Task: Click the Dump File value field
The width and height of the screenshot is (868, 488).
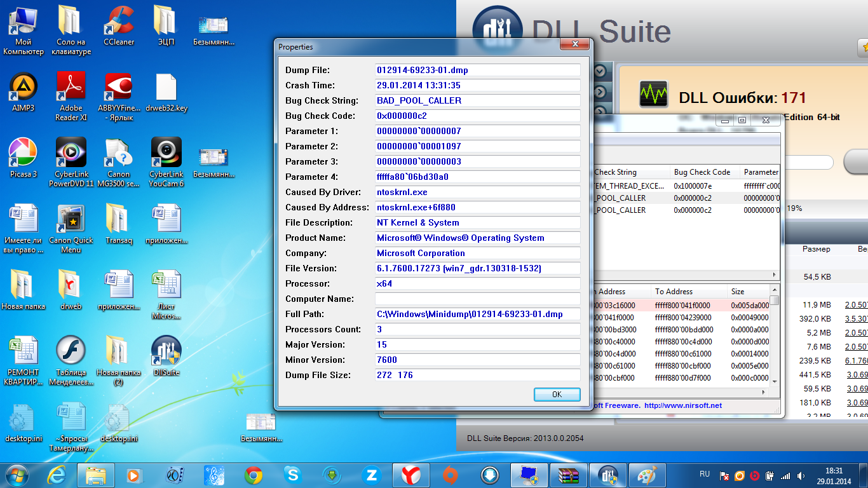Action: [478, 70]
